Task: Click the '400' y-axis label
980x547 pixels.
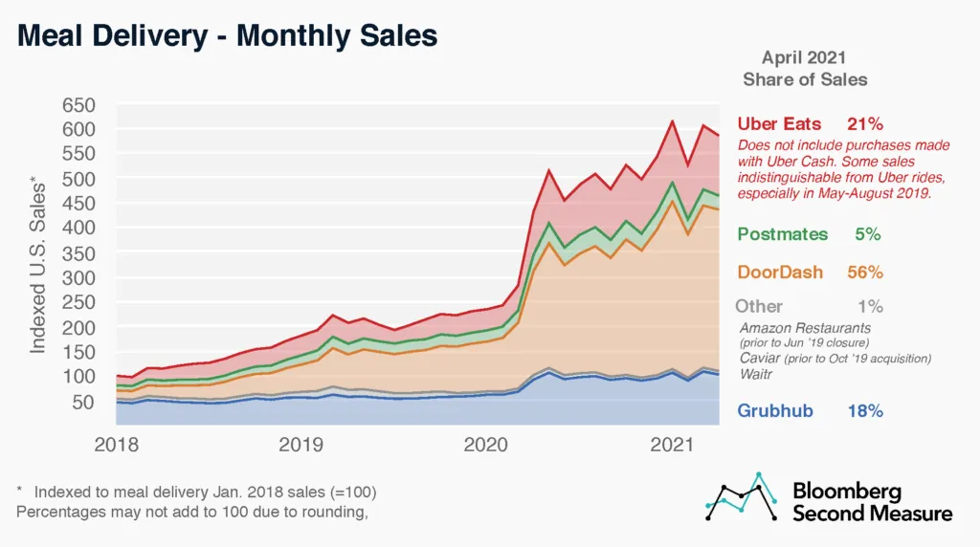Action: tap(78, 228)
